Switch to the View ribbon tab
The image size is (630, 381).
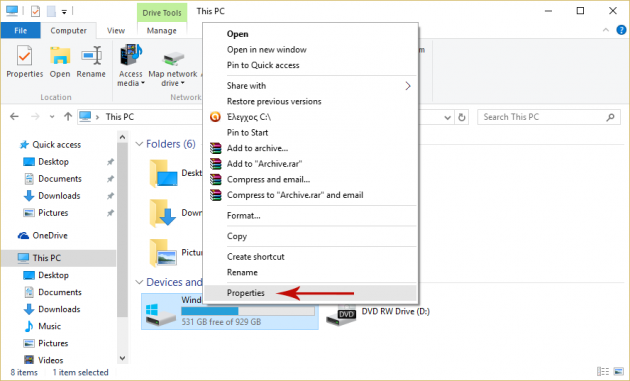point(116,31)
